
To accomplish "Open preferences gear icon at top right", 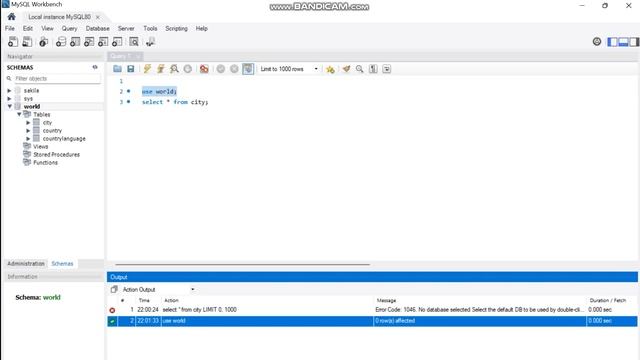I will tap(597, 41).
